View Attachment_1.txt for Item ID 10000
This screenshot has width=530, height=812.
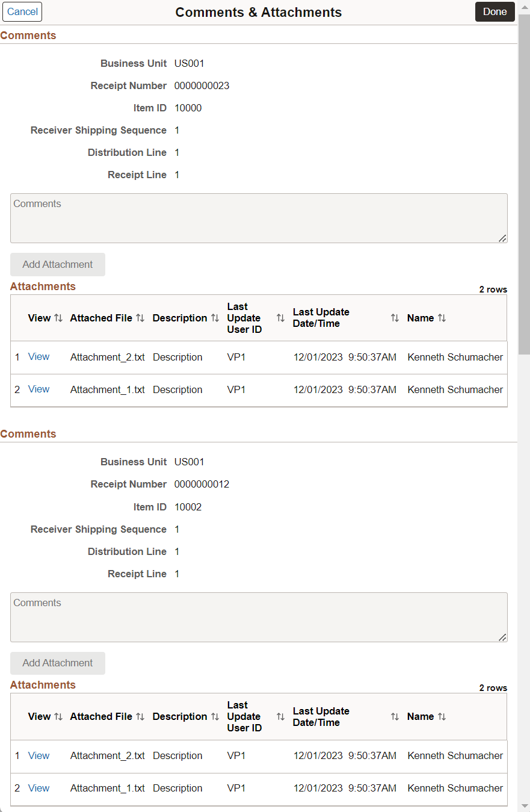tap(39, 389)
